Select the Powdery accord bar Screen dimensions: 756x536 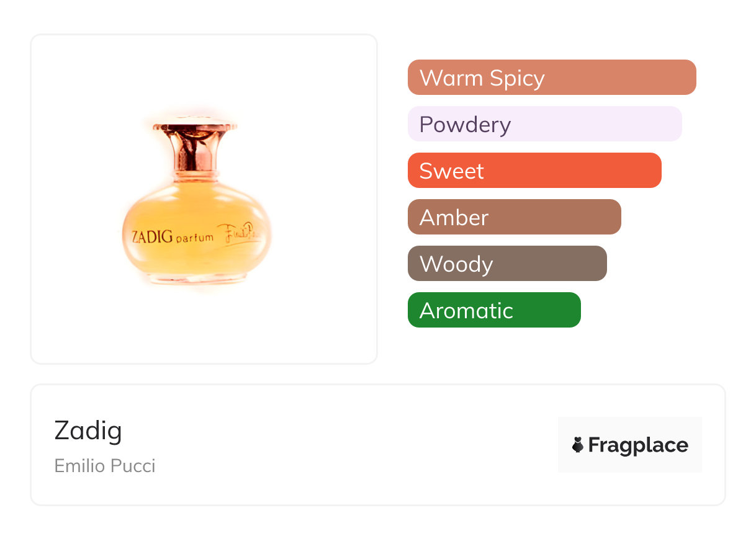point(544,124)
